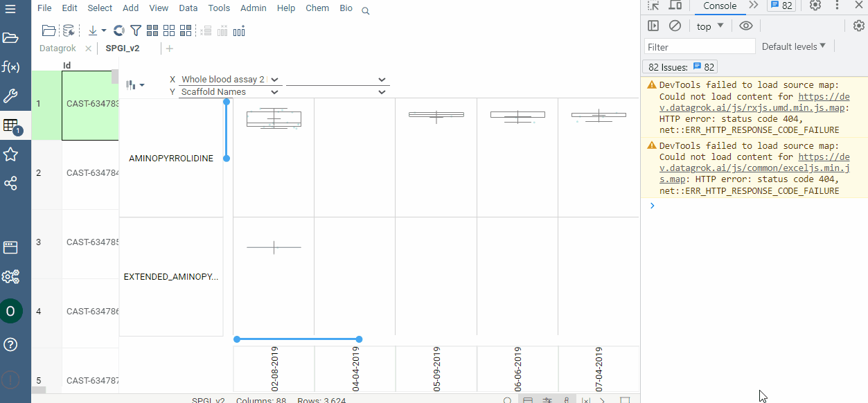Screen dimensions: 868x403
Task: Open the Y axis Scaffold Names dropdown
Action: [x=274, y=91]
